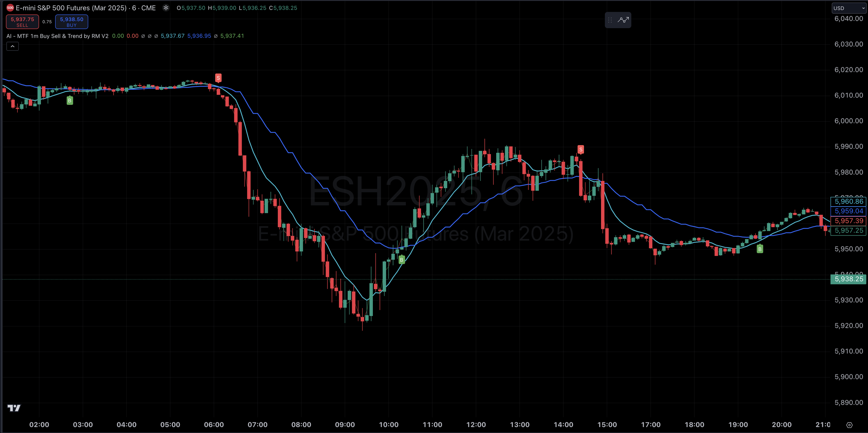Click the red S sell signal near 14:30
868x433 pixels.
pos(581,150)
